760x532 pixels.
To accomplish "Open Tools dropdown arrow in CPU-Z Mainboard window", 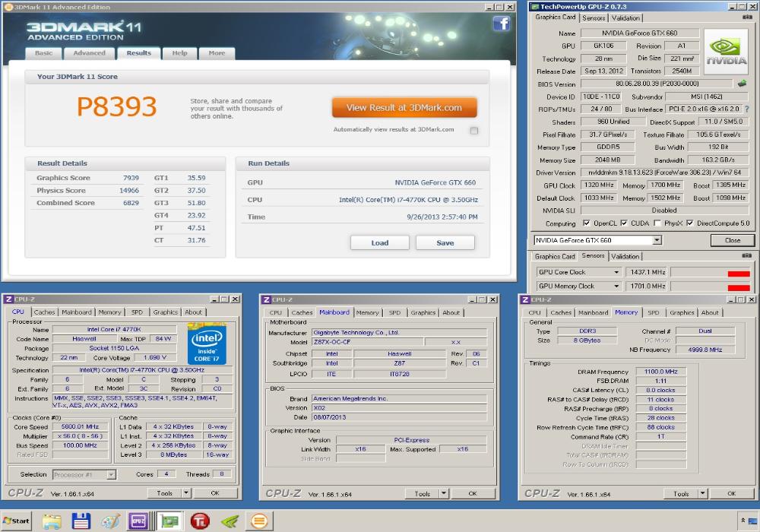I will point(444,494).
